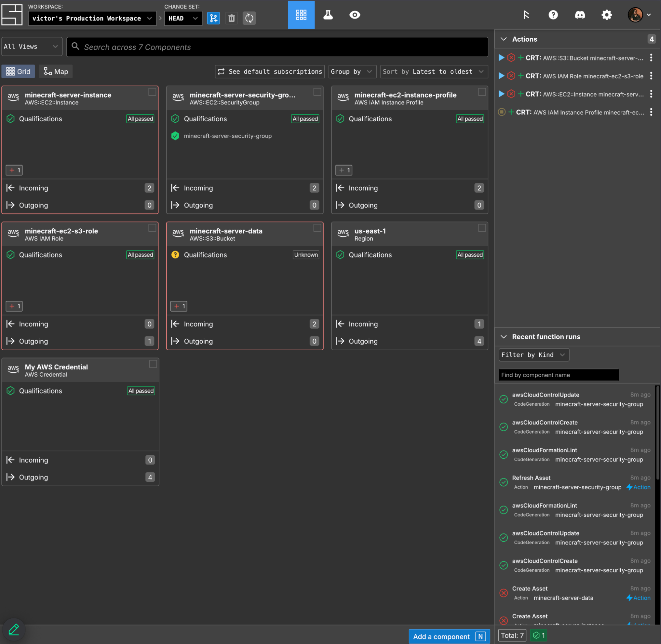Open the eye review view icon
The width and height of the screenshot is (661, 644).
coord(355,15)
